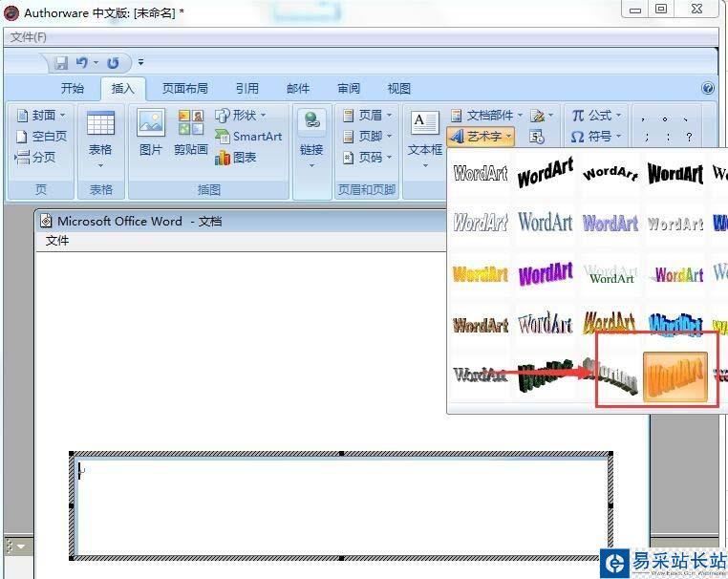The width and height of the screenshot is (728, 579).
Task: Open the 页脚 footer dropdown
Action: pos(367,136)
